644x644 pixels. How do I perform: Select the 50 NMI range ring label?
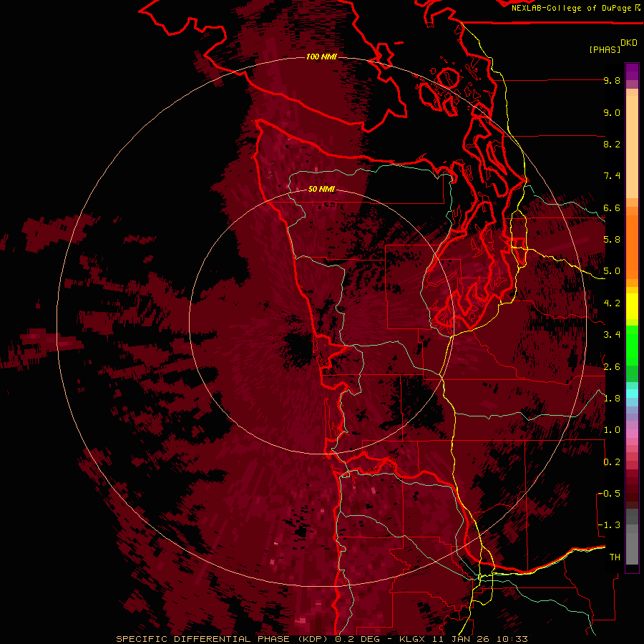pyautogui.click(x=321, y=189)
